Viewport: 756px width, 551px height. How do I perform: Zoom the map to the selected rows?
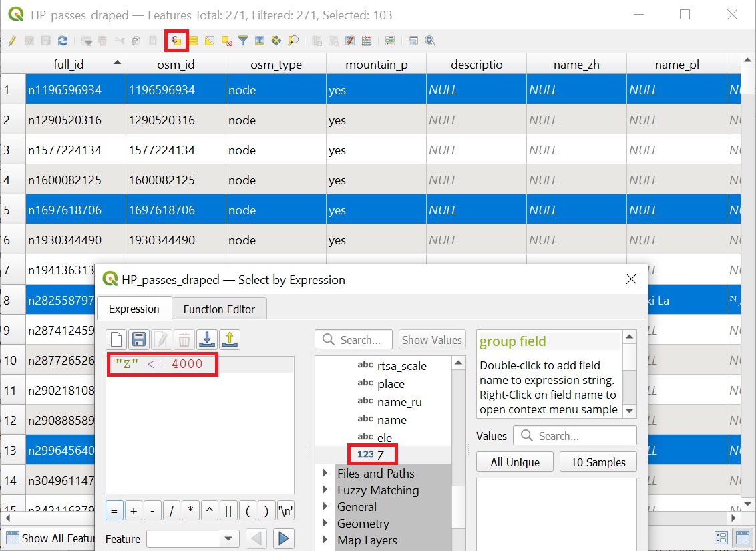click(293, 41)
